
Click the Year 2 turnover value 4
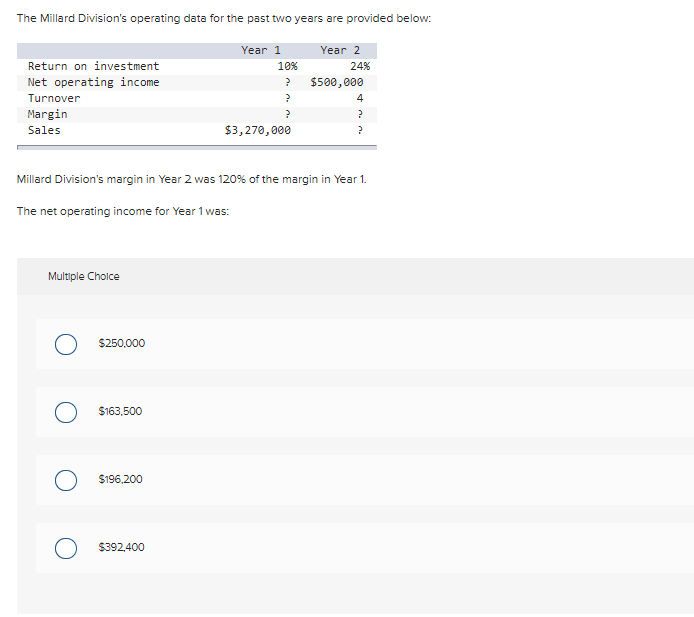(x=360, y=98)
